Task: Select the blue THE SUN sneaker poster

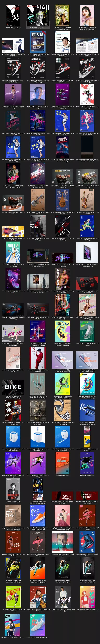Action: coord(87,410)
